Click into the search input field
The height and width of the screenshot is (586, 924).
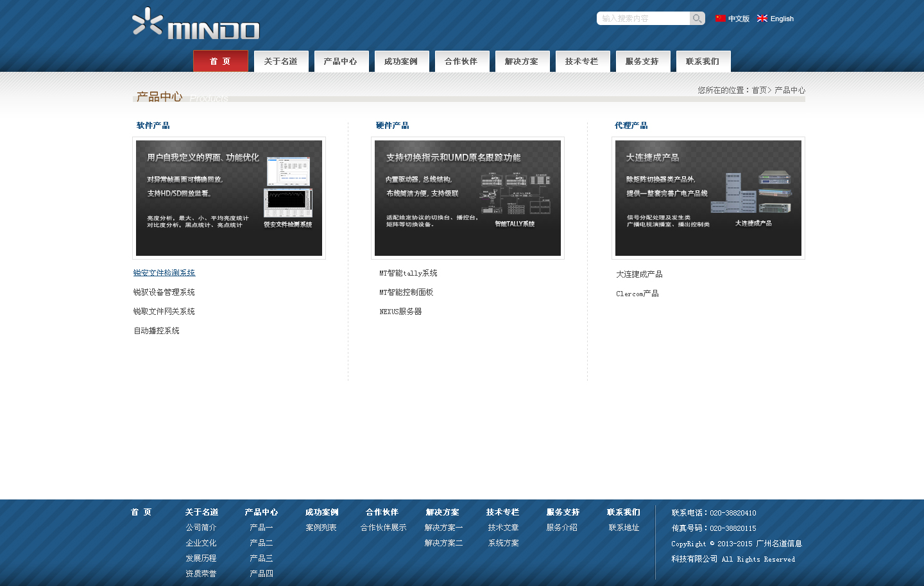pos(642,19)
